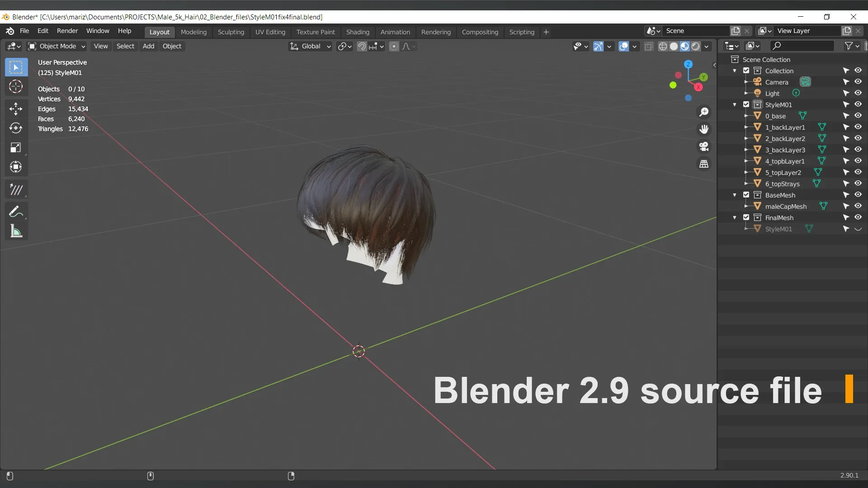Open the Object Mode dropdown
The height and width of the screenshot is (488, 868).
(x=56, y=46)
